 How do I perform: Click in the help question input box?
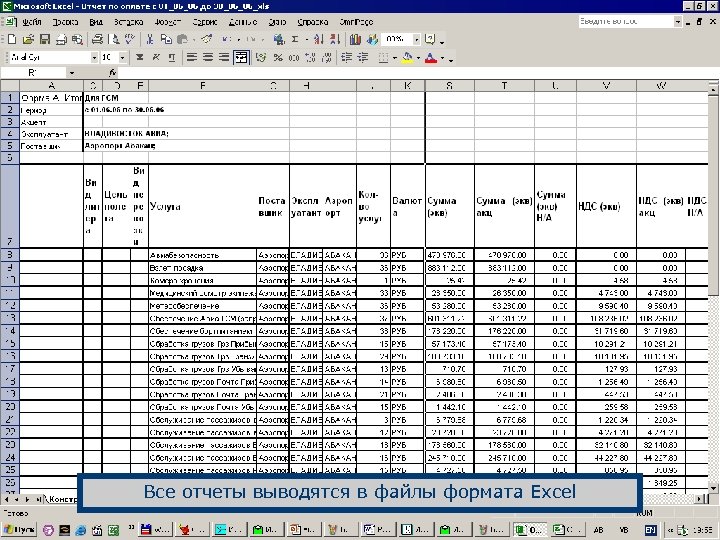tap(626, 22)
